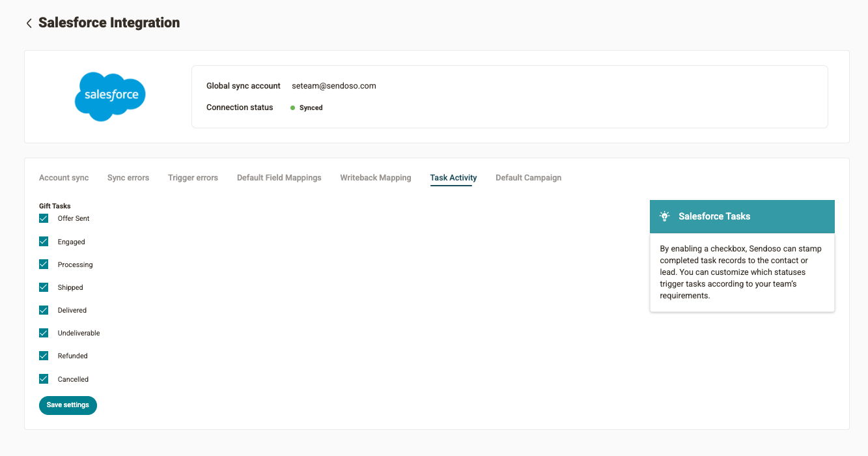Open the Writeback Mapping tab

click(376, 178)
